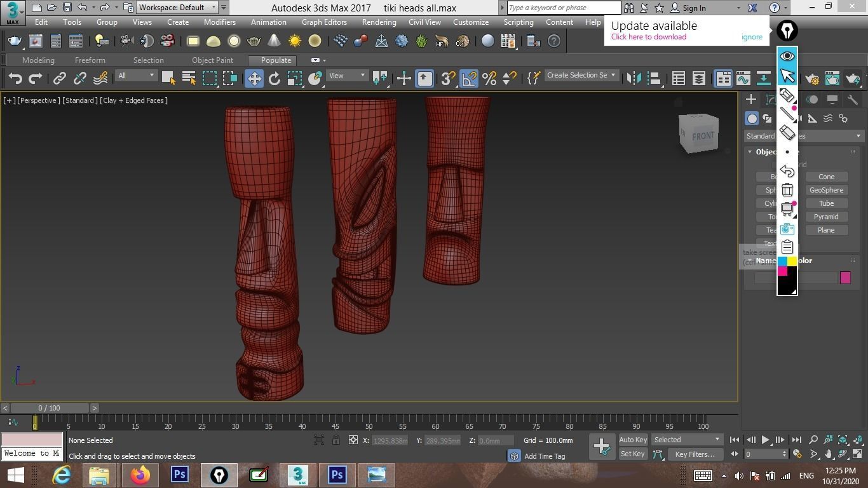The image size is (868, 488).
Task: Click the Select and Place tool
Action: [x=315, y=78]
